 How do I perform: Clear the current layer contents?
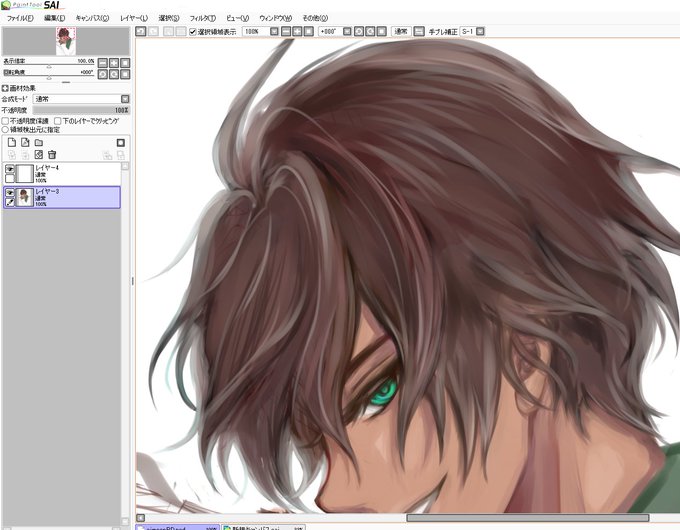pyautogui.click(x=39, y=155)
